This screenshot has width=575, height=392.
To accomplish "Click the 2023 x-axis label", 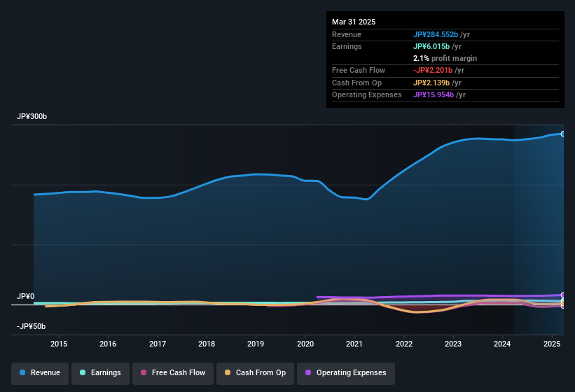I will point(453,344).
